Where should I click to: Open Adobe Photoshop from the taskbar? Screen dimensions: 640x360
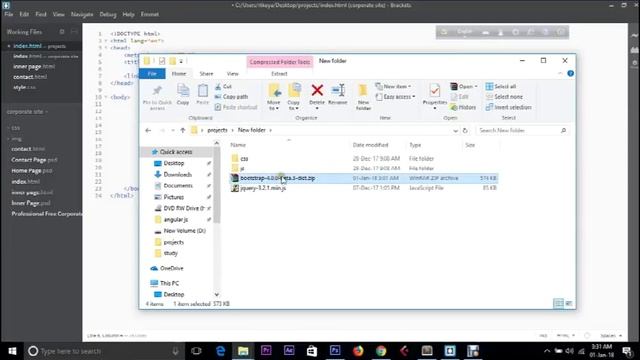335,351
